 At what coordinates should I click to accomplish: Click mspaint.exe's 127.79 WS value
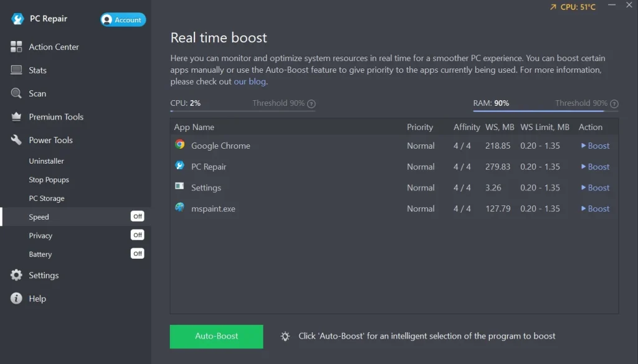click(x=498, y=208)
